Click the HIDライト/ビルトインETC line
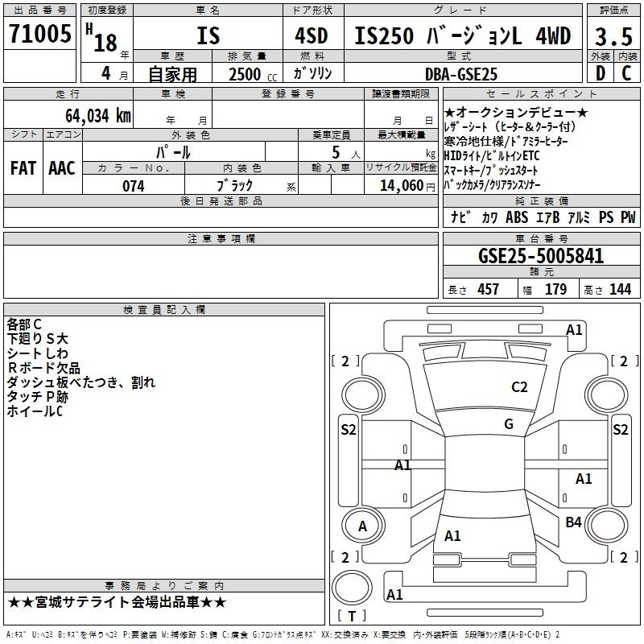Image resolution: width=644 pixels, height=644 pixels. tap(492, 156)
